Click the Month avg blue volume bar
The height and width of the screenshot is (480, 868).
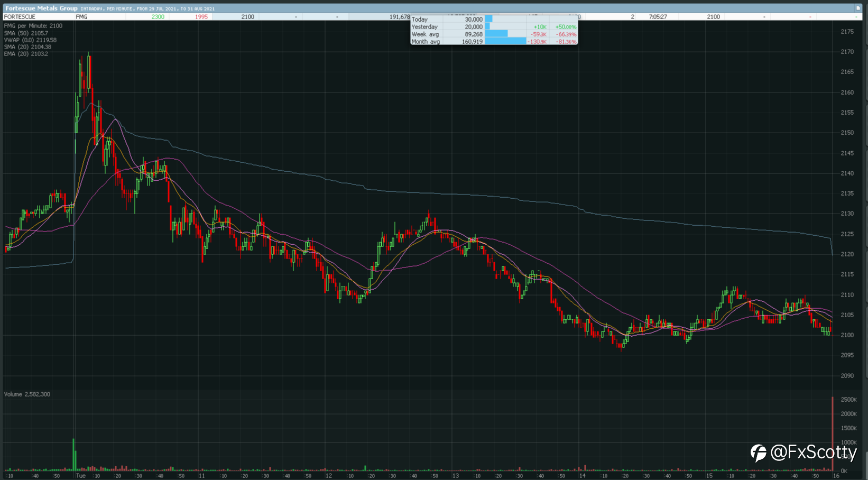[x=505, y=42]
